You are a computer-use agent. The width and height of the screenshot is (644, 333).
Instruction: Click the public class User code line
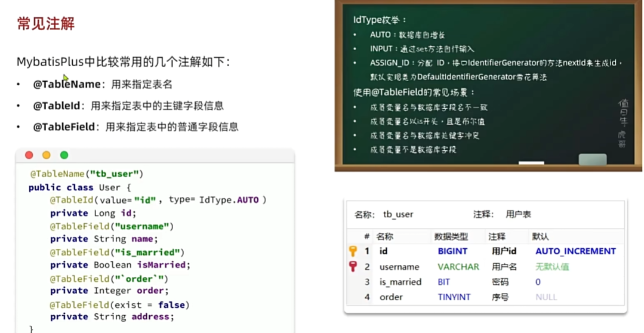click(79, 187)
